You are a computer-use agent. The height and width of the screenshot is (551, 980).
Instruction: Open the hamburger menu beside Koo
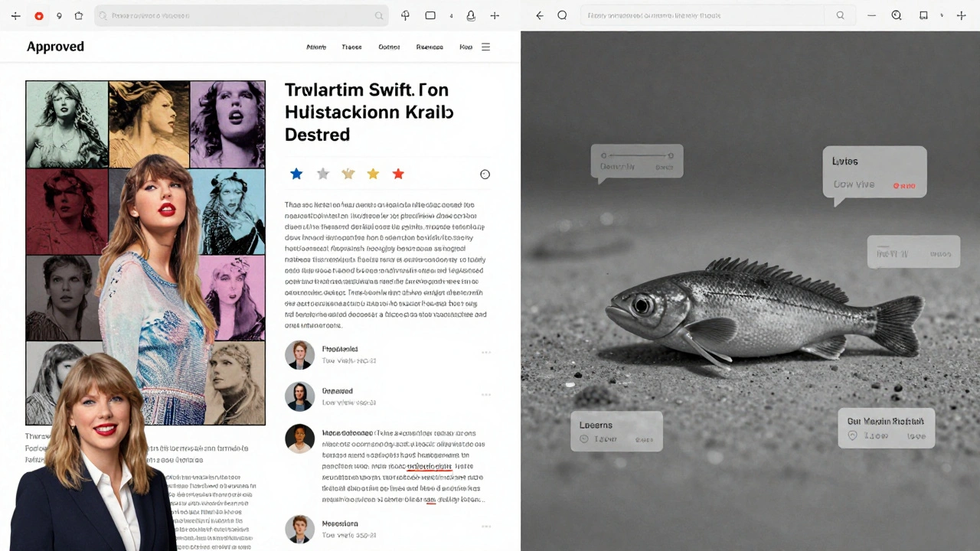485,47
